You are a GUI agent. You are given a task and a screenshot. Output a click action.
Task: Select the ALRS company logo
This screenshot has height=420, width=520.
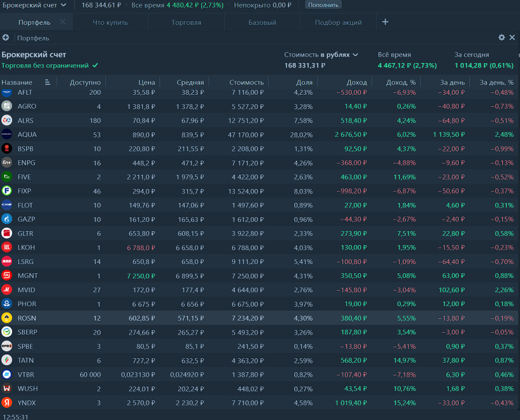point(6,120)
